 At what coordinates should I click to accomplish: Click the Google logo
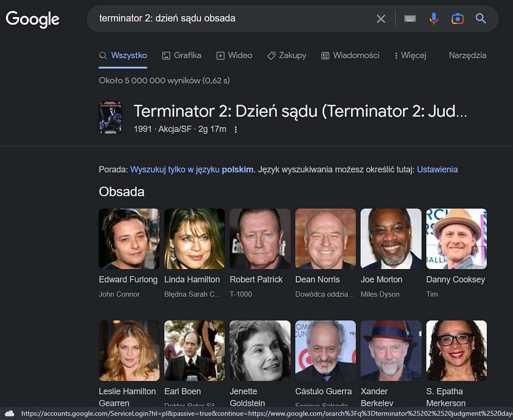pos(33,20)
